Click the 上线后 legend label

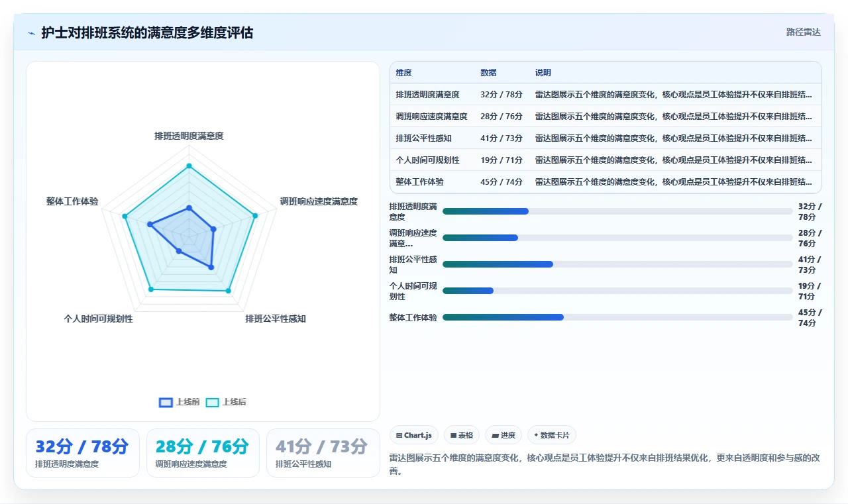point(235,402)
